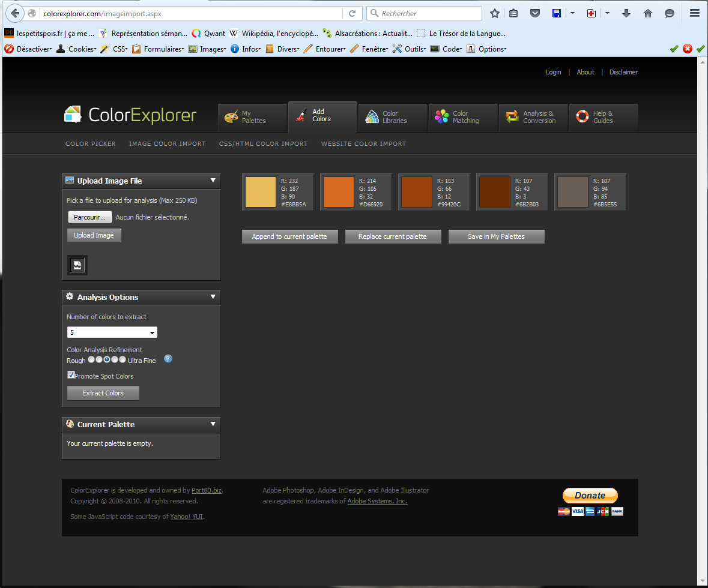Click the uploaded image thumbnail icon

tap(77, 265)
